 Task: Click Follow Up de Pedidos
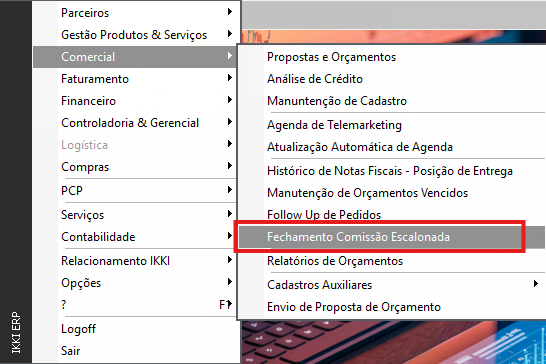[391, 215]
